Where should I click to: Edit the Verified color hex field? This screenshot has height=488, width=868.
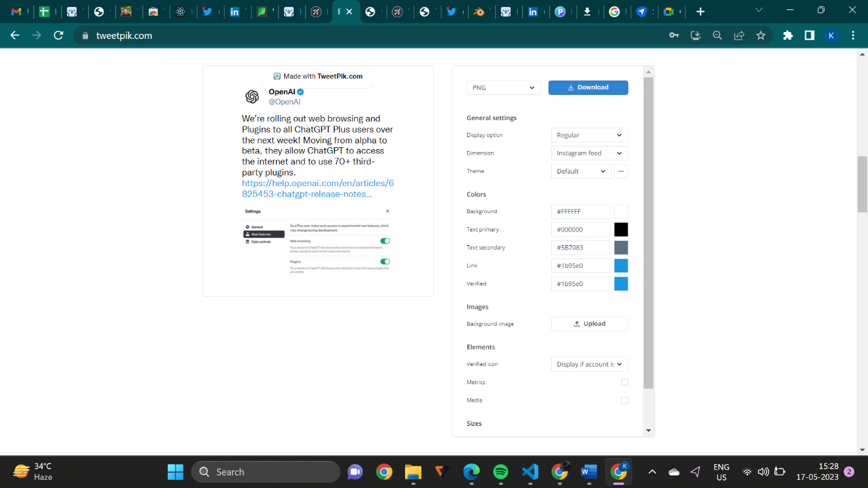(581, 284)
